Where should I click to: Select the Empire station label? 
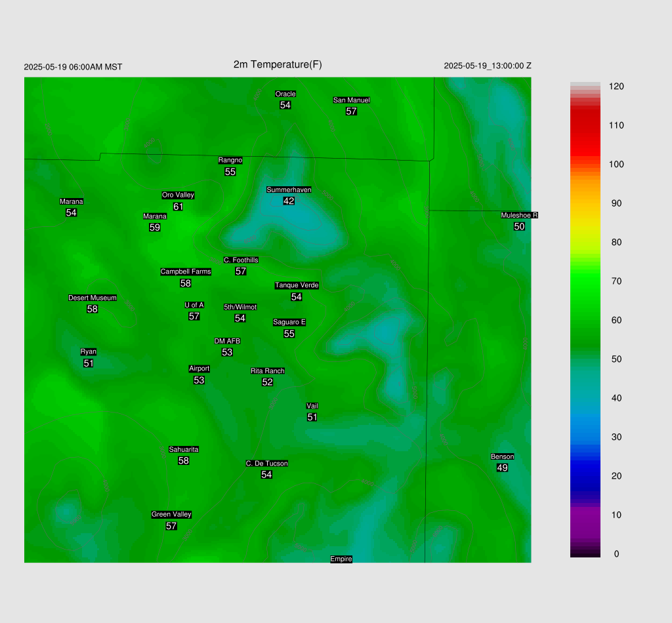[341, 559]
